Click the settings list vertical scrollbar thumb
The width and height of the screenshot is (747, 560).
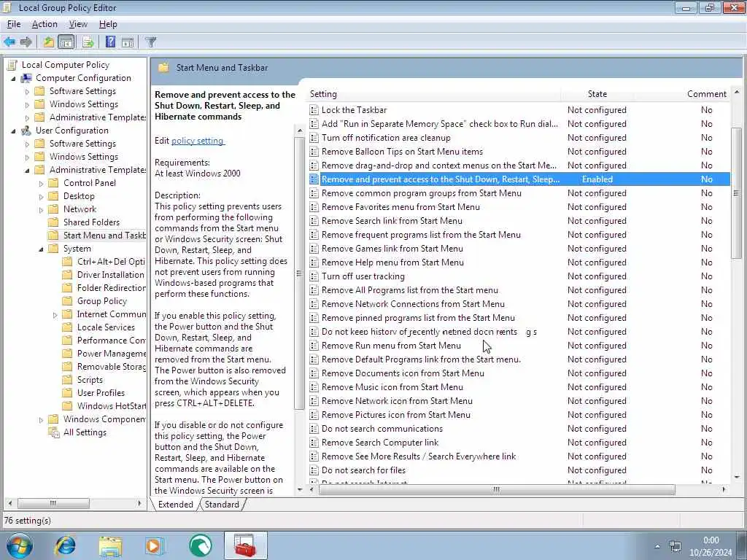(x=737, y=192)
